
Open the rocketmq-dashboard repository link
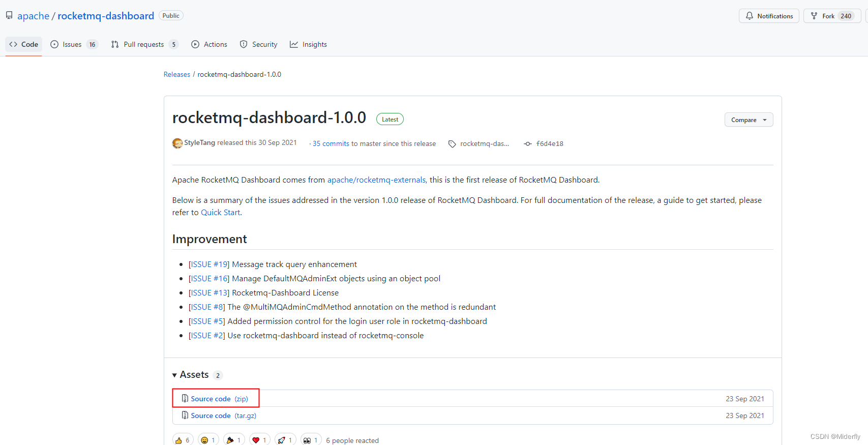(106, 16)
